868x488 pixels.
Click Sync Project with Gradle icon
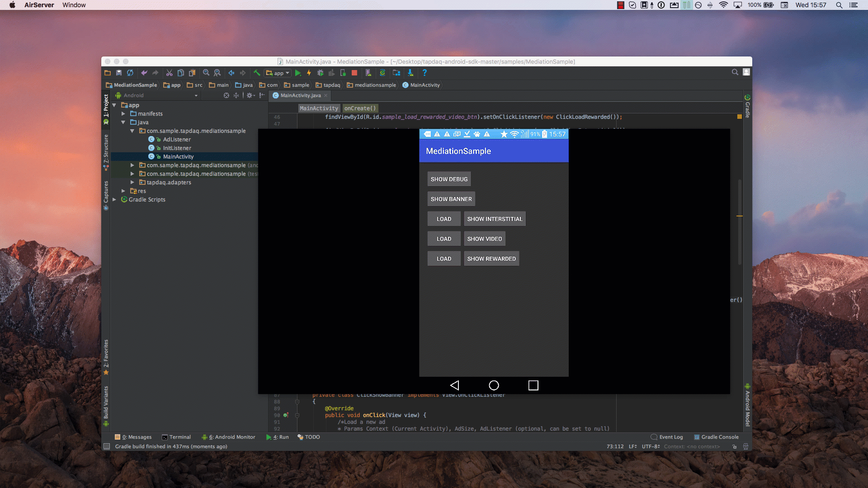point(382,73)
